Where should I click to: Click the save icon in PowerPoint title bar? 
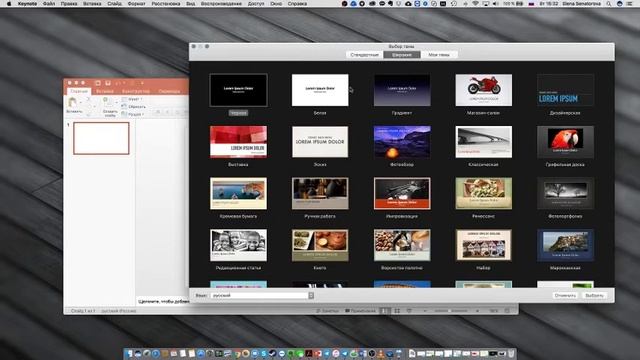pyautogui.click(x=108, y=83)
